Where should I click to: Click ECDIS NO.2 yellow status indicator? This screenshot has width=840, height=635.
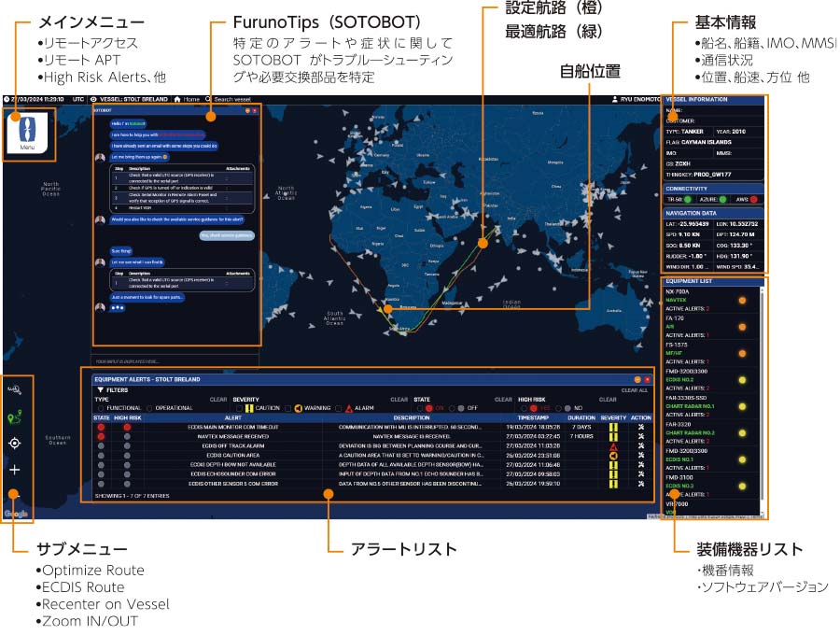[742, 380]
